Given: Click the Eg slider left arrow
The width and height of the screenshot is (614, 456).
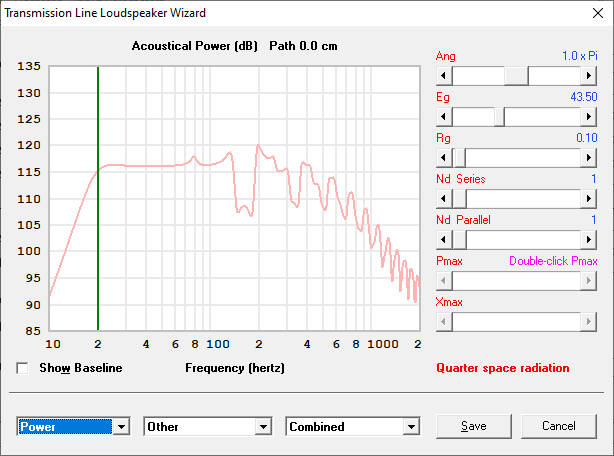Looking at the screenshot, I should pos(444,117).
